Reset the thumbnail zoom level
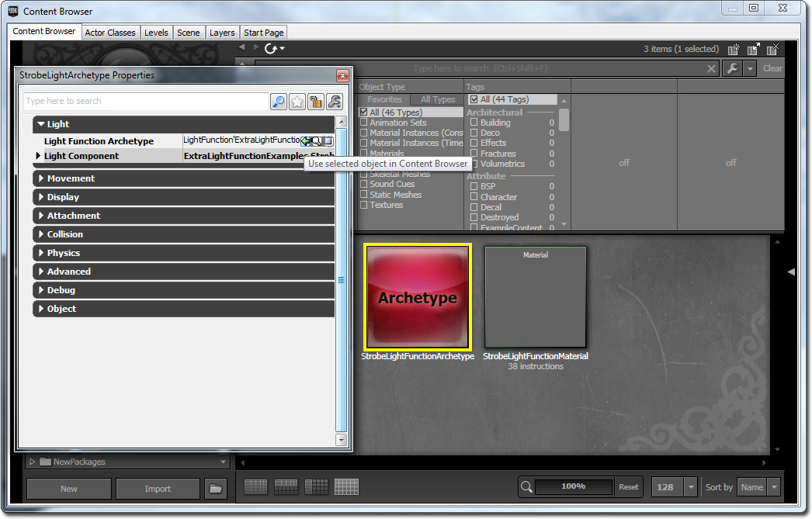The height and width of the screenshot is (519, 812). point(628,486)
